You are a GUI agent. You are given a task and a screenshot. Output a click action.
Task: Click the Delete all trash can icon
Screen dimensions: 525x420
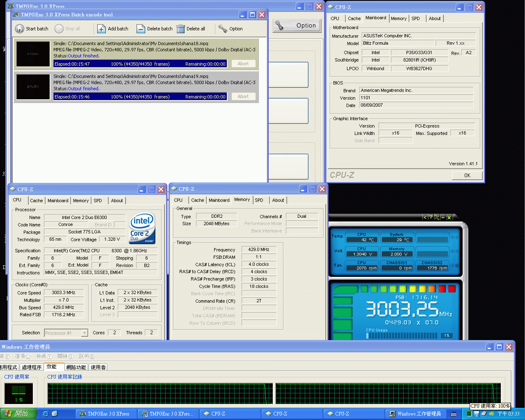(180, 29)
